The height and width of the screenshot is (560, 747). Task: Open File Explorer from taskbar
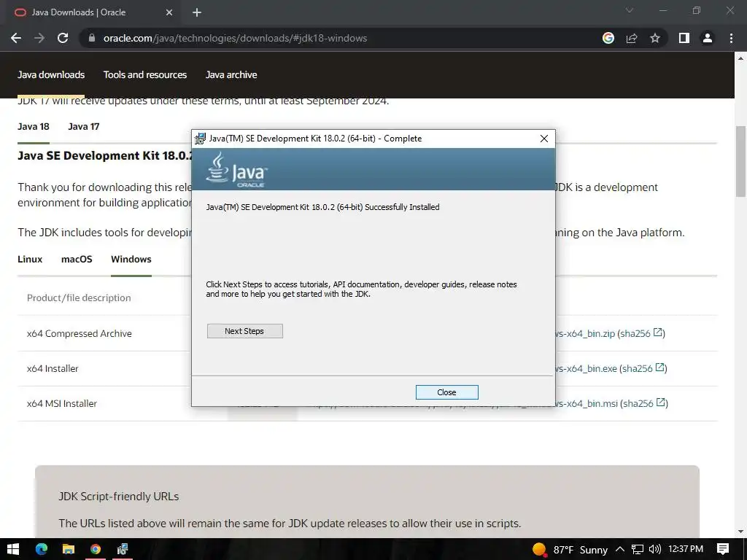tap(69, 549)
